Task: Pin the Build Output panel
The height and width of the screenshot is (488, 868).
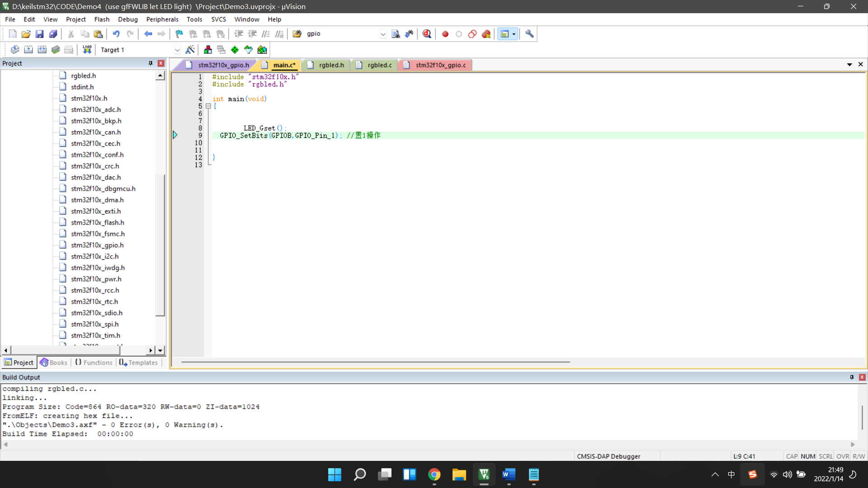Action: coord(852,377)
